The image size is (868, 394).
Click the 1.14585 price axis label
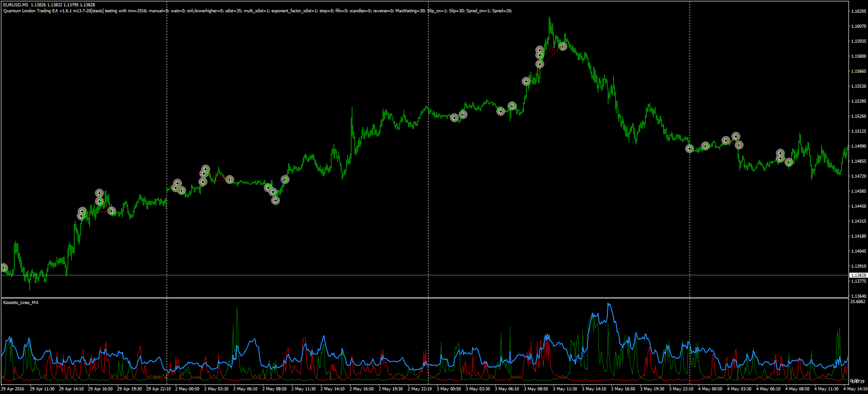coord(858,191)
